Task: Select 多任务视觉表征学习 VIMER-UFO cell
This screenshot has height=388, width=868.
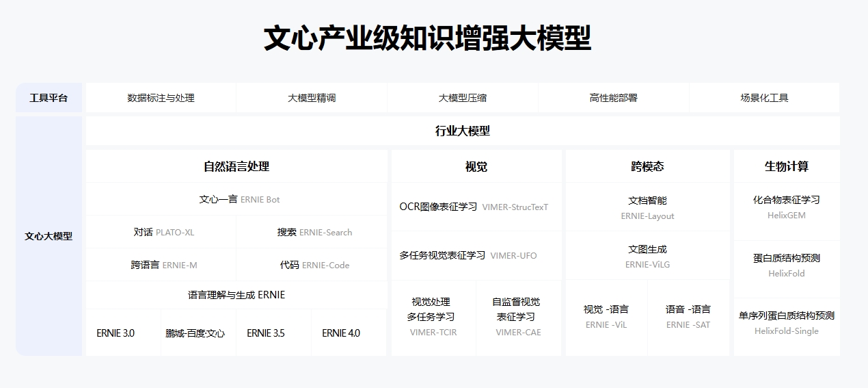Action: pyautogui.click(x=476, y=255)
